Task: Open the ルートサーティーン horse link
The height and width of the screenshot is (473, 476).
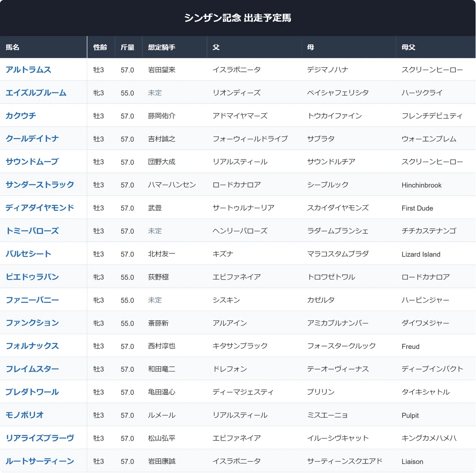Action: pos(40,461)
